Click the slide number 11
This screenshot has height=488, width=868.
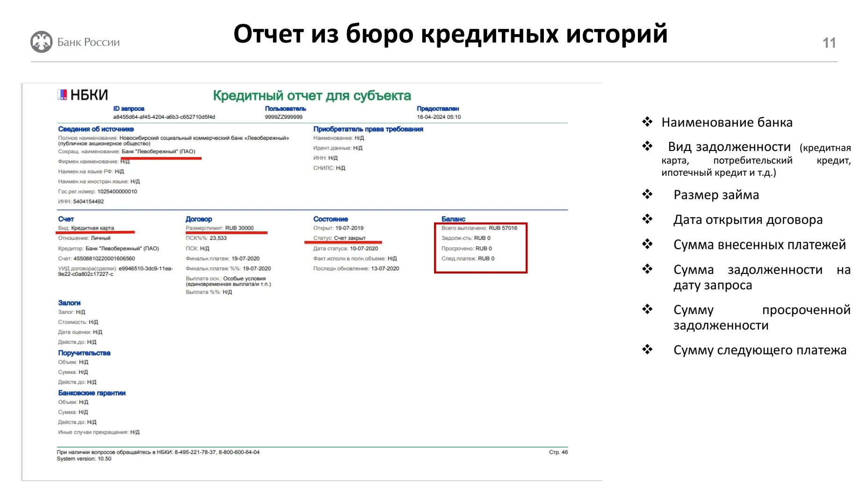(829, 43)
